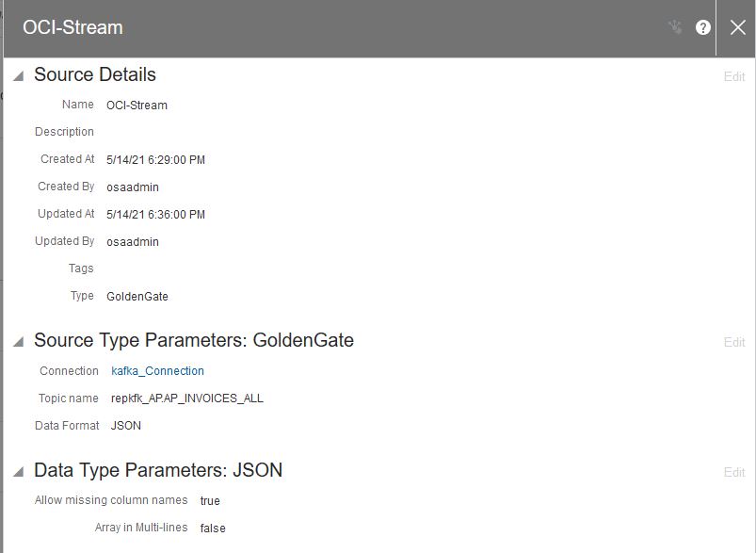Select the topic name repkfk_AP.AP_INVOICES_ALL text

pyautogui.click(x=186, y=398)
